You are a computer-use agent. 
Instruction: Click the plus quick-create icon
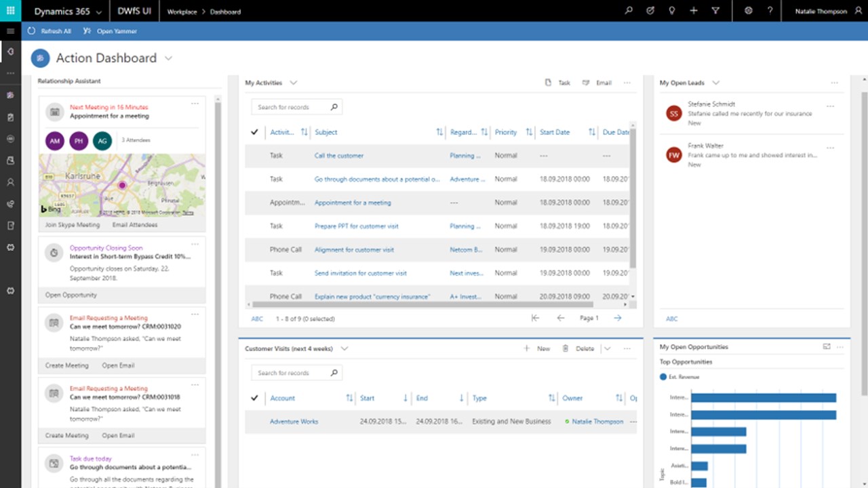click(x=694, y=11)
